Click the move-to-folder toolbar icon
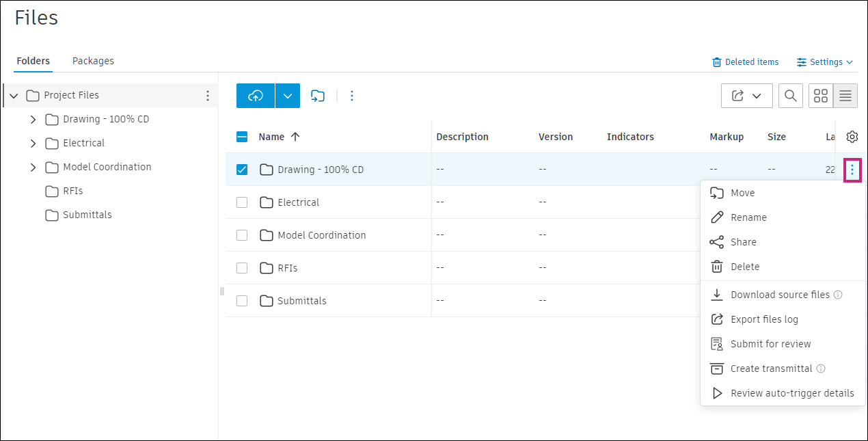Image resolution: width=868 pixels, height=441 pixels. [318, 96]
